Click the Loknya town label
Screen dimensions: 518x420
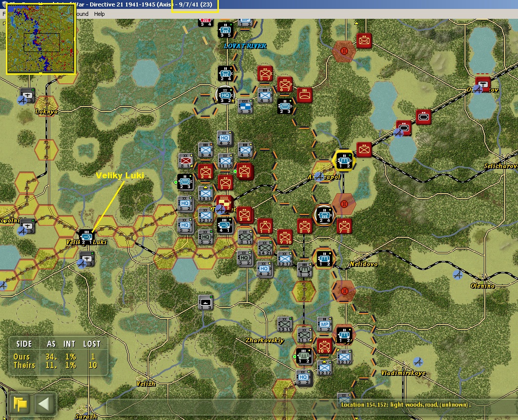(x=47, y=112)
